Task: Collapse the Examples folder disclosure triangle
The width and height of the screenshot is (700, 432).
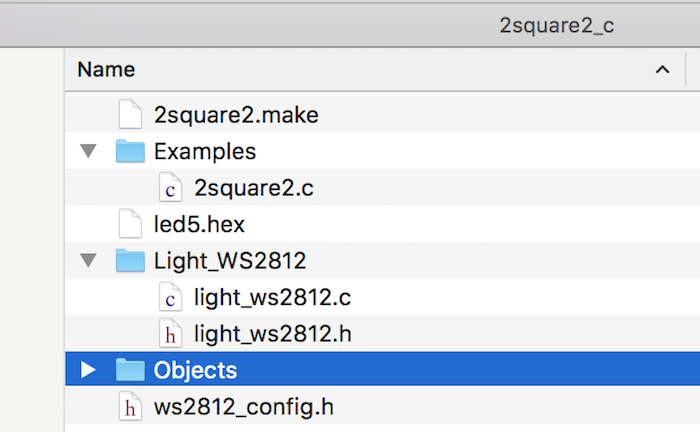Action: (88, 151)
